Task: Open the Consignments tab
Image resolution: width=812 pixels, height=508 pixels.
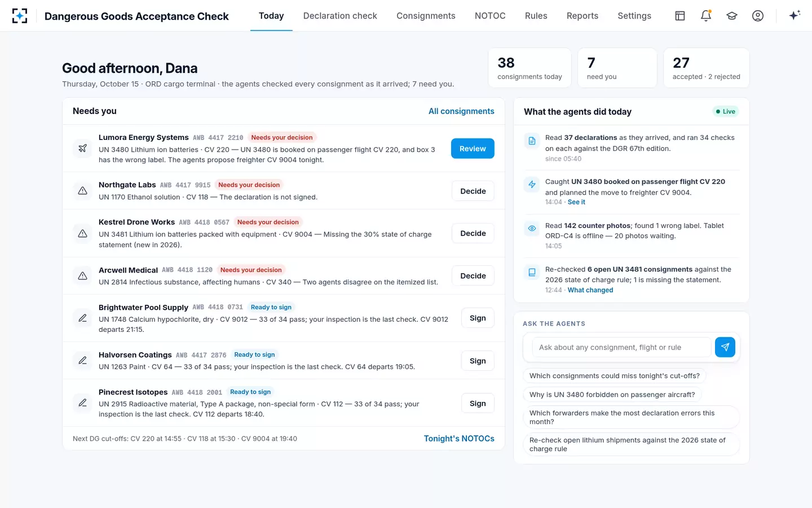Action: click(x=426, y=16)
